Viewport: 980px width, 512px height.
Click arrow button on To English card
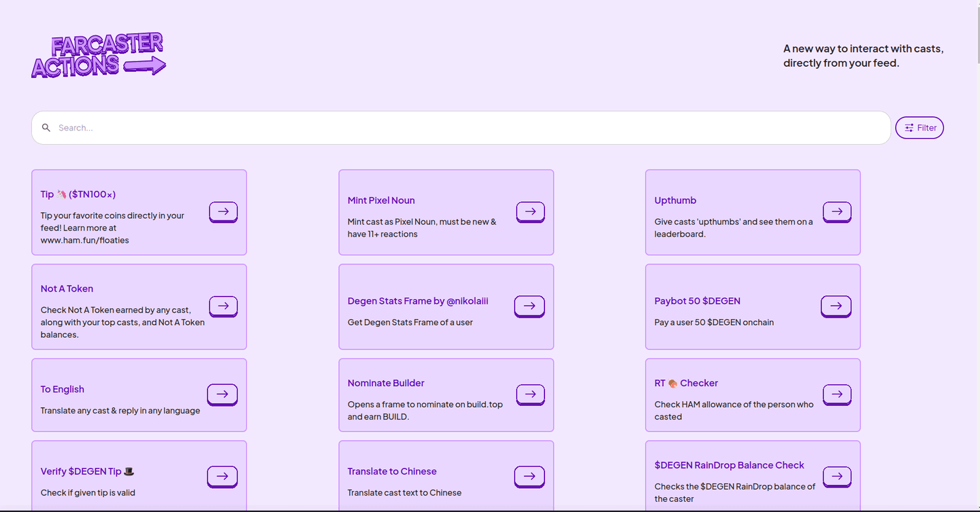tap(222, 395)
